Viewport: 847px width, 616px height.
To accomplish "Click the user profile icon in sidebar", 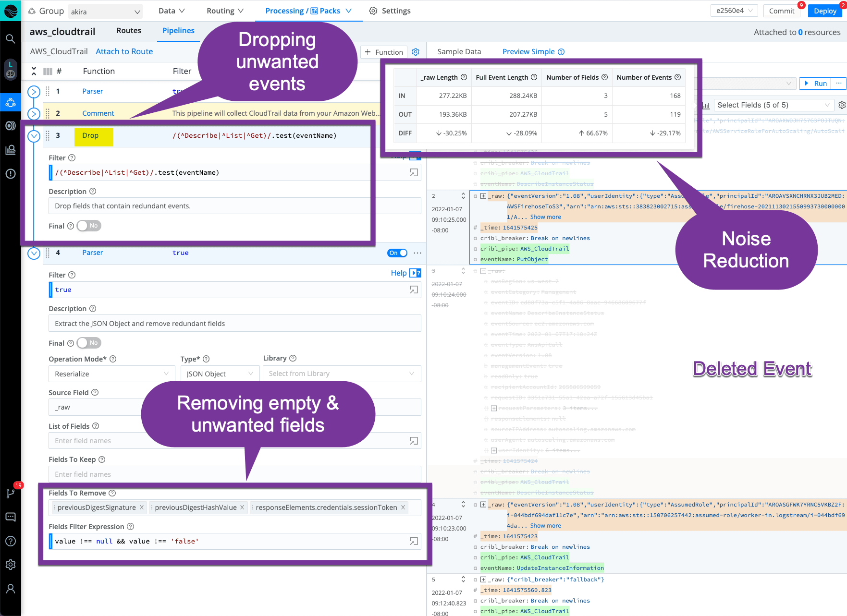I will (11, 589).
